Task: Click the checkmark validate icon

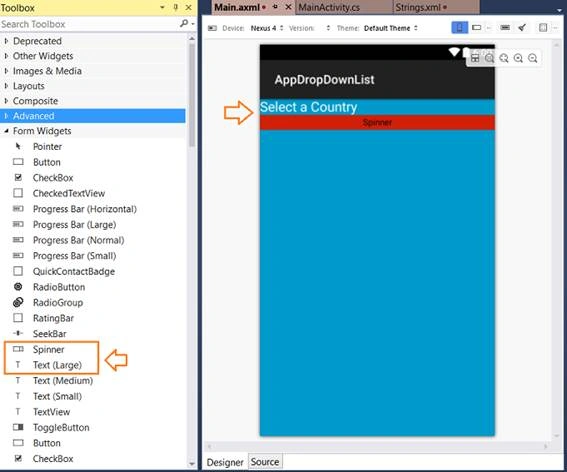Action: [522, 27]
